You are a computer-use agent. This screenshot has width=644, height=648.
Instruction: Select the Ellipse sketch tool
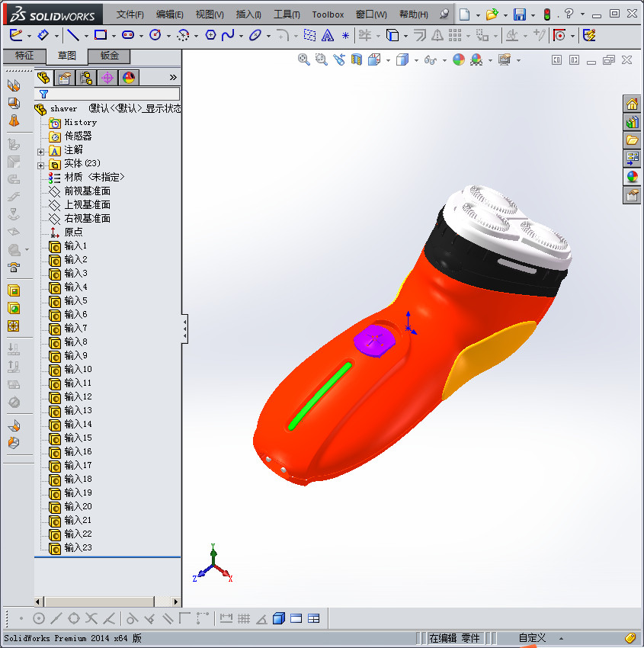click(x=255, y=35)
